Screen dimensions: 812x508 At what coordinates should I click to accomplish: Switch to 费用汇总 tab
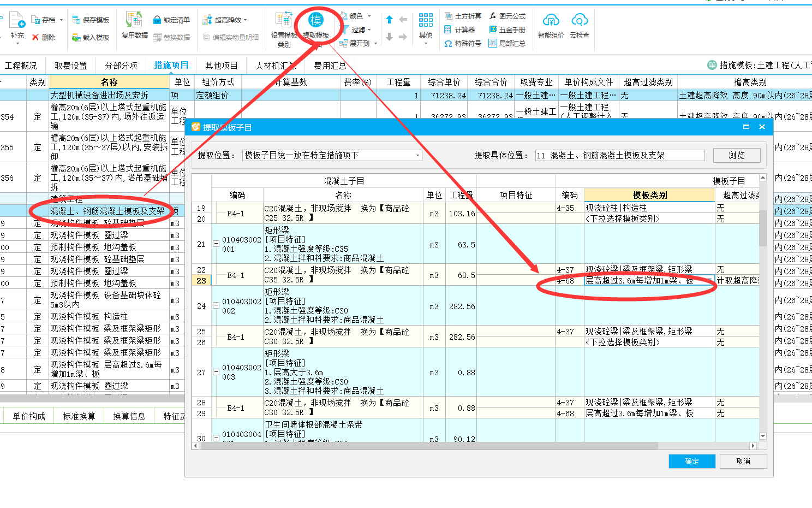330,66
